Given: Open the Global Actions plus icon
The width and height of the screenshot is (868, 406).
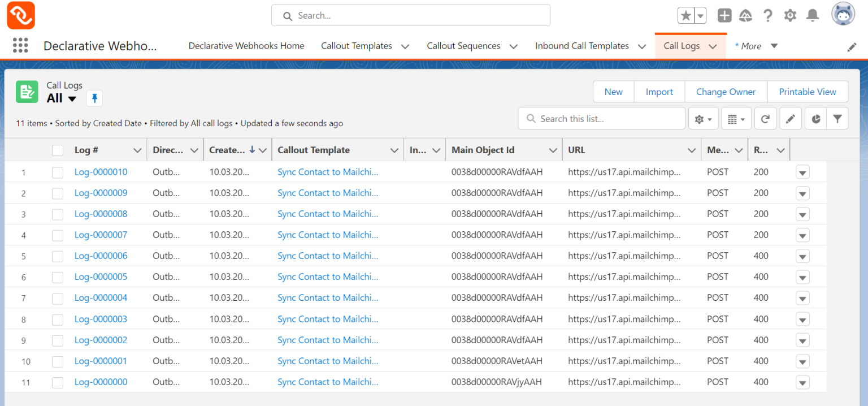Looking at the screenshot, I should pyautogui.click(x=724, y=16).
